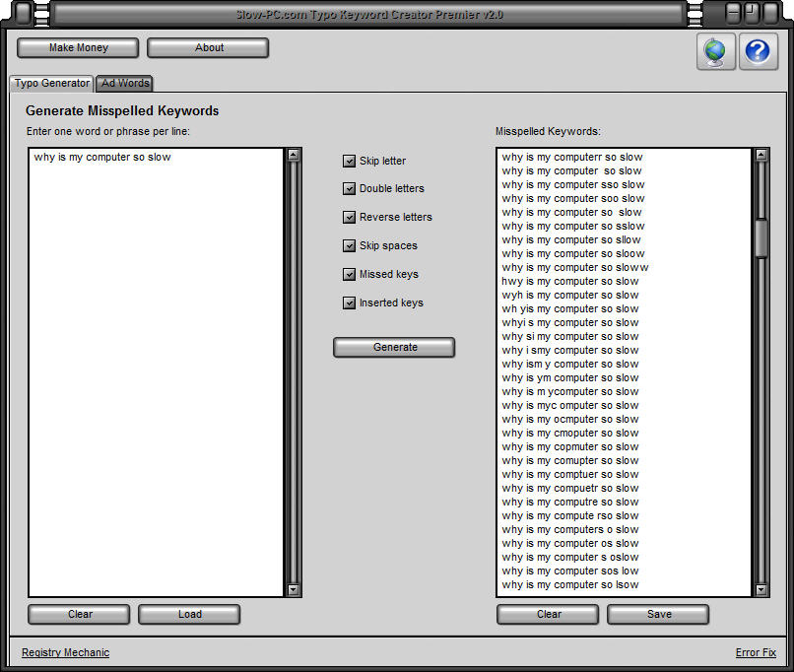This screenshot has height=672, width=794.
Task: Open the Registry Mechanic link
Action: pos(65,652)
